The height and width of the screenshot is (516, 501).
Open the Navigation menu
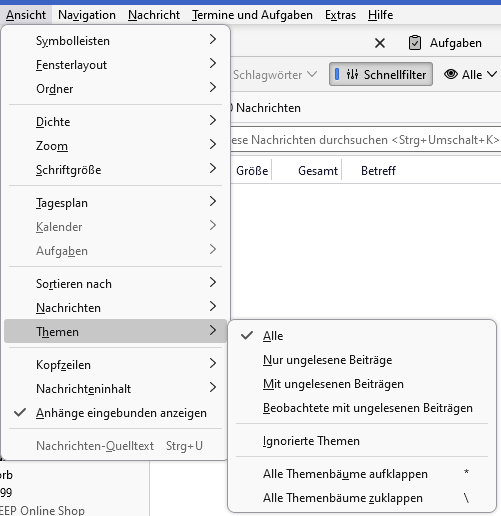click(x=87, y=15)
